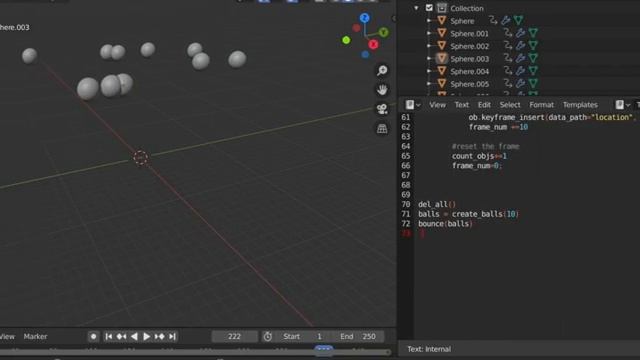
Task: Open the text editor's editor type dropdown
Action: click(413, 105)
